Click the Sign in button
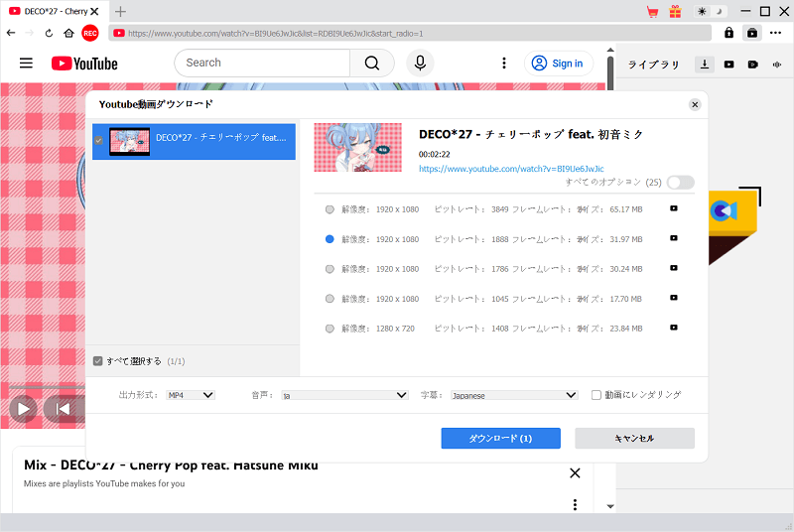794x532 pixels. 558,64
